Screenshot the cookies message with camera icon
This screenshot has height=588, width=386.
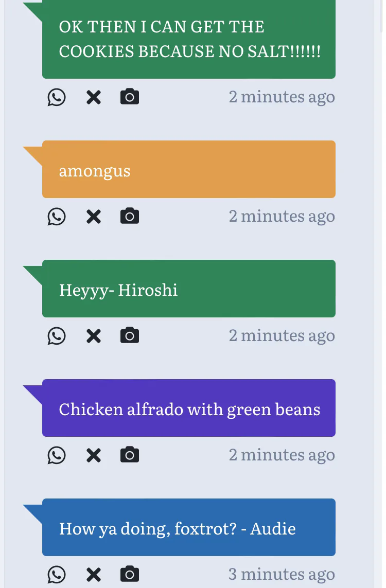tap(130, 97)
